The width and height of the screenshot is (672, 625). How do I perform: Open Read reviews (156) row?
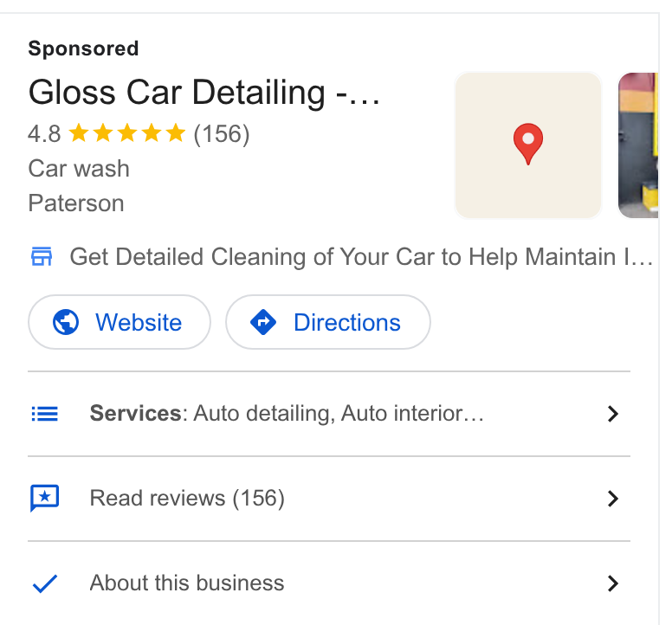coord(329,499)
